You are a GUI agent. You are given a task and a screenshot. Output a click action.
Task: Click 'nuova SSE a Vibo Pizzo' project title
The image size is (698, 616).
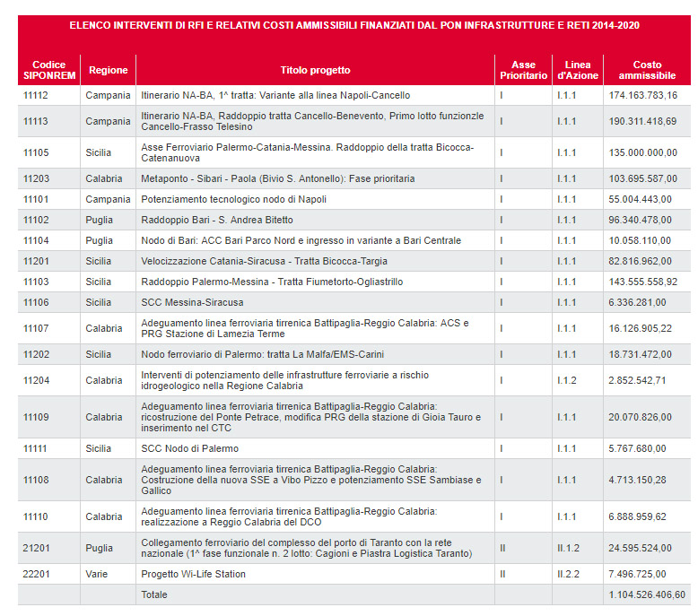311,480
